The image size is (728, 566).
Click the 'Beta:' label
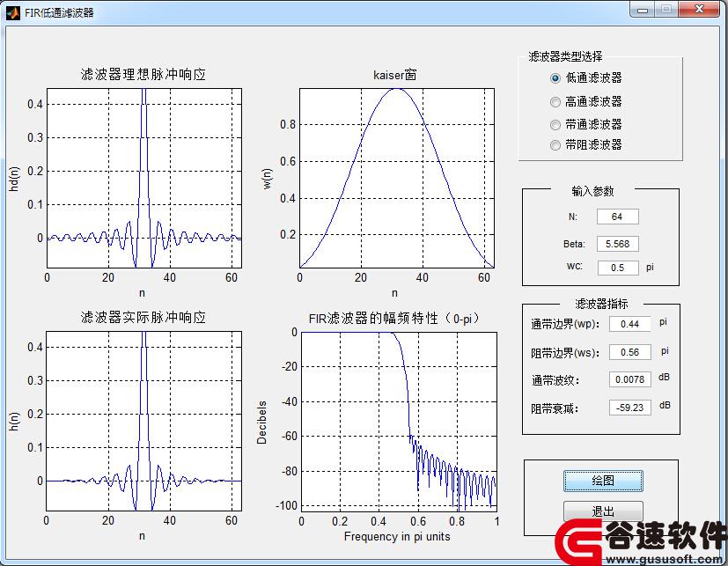coord(574,244)
